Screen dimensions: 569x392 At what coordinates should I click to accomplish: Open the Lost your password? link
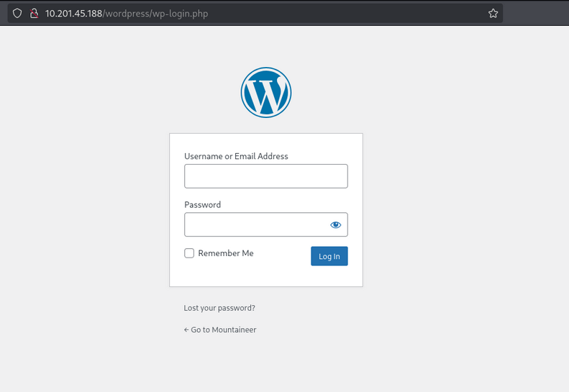(x=219, y=308)
